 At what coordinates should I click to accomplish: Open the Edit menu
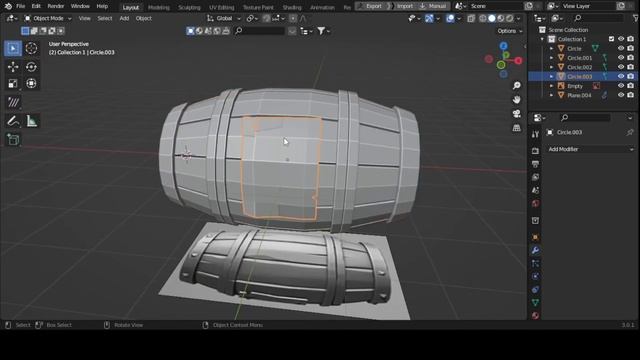click(x=36, y=6)
